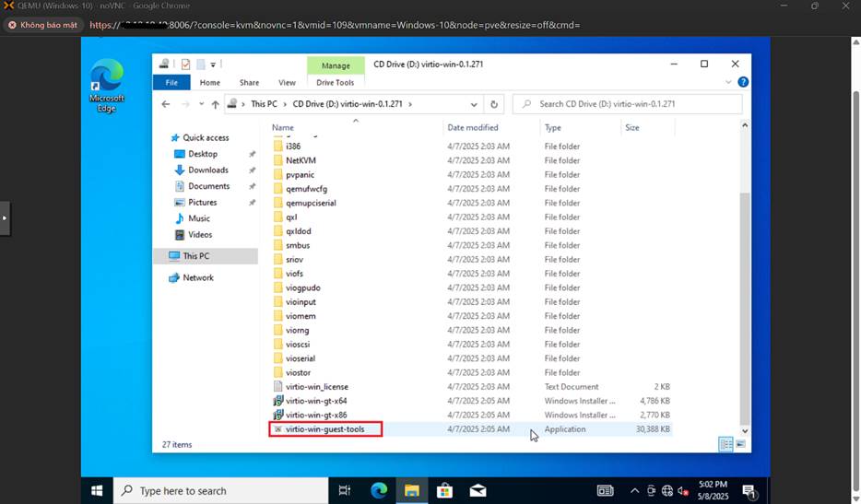Open Microsoft Store from the taskbar
Viewport: 861px width, 504px height.
(x=443, y=491)
